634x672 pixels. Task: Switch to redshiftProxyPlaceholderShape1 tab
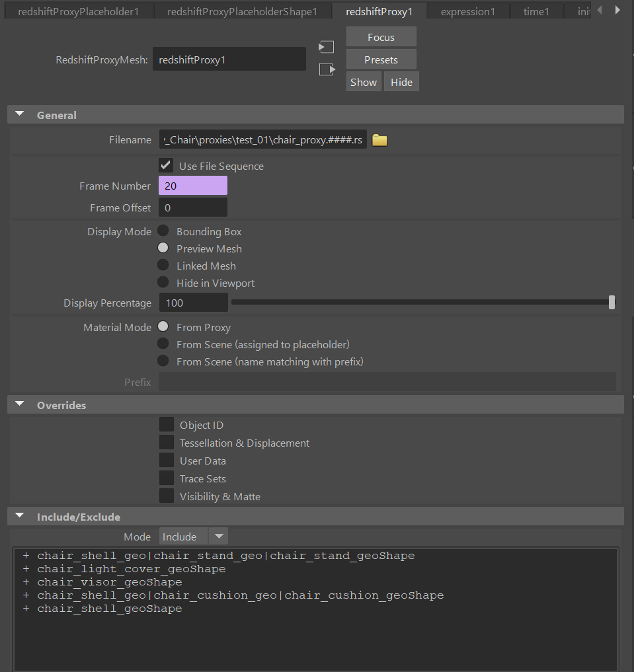coord(242,12)
